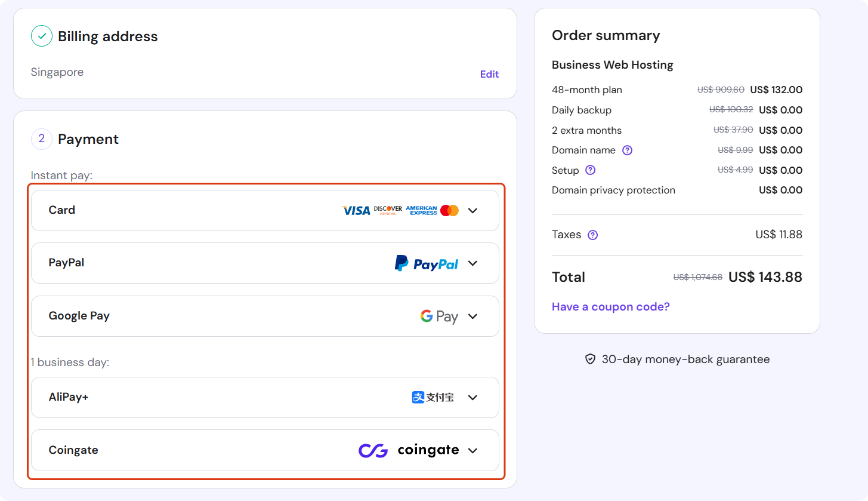Click the Visa logo icon

point(356,210)
